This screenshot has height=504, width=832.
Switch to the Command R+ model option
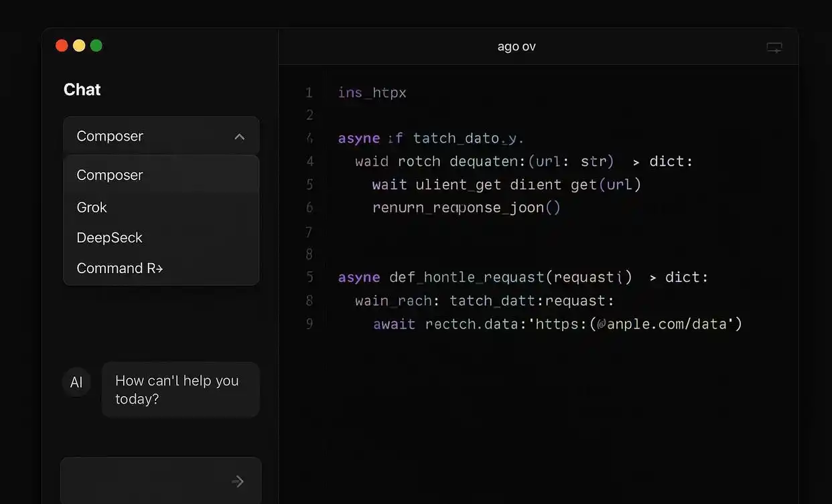pos(120,268)
